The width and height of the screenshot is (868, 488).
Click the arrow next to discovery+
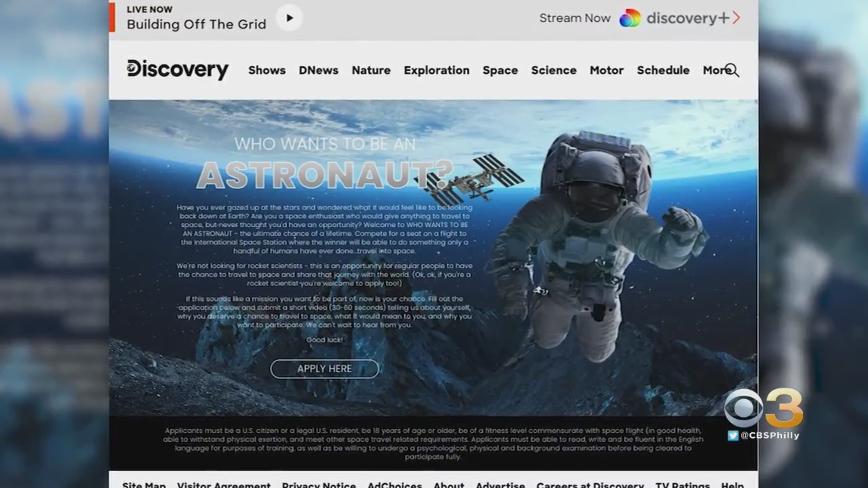736,18
